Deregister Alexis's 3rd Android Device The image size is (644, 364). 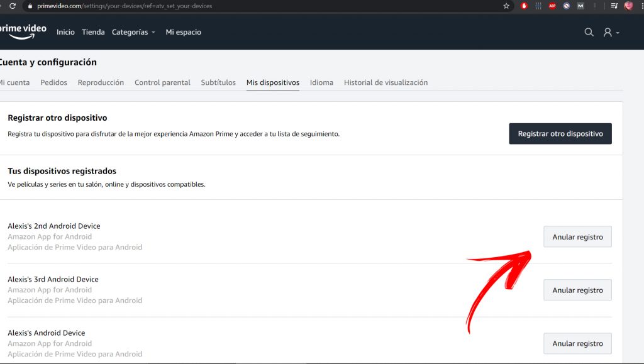coord(577,290)
